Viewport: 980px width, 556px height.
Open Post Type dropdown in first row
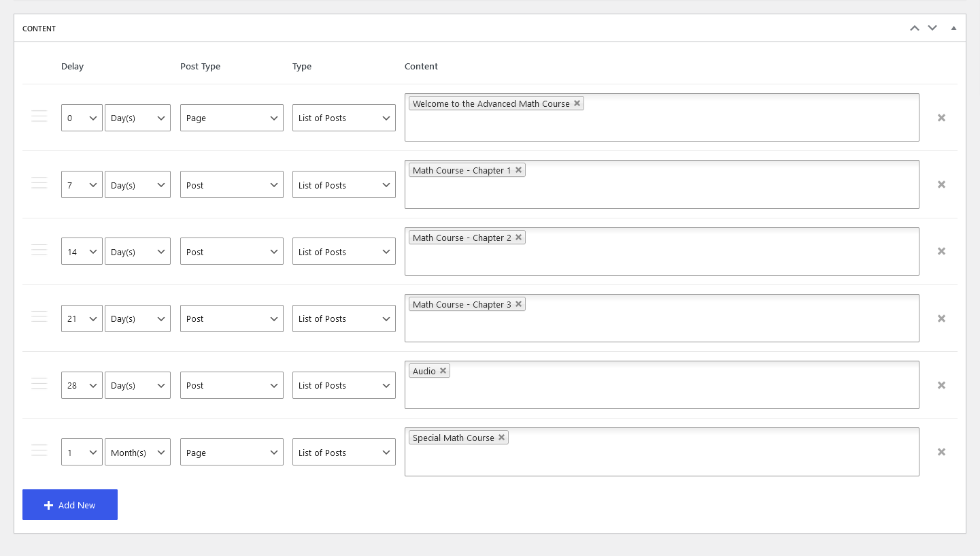click(x=231, y=118)
